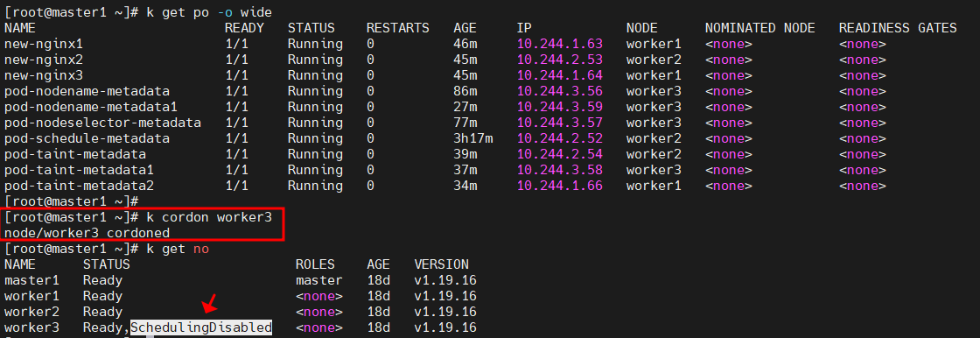Click the node name worker2 in nodes table
The height and width of the screenshot is (338, 980).
coord(31,311)
